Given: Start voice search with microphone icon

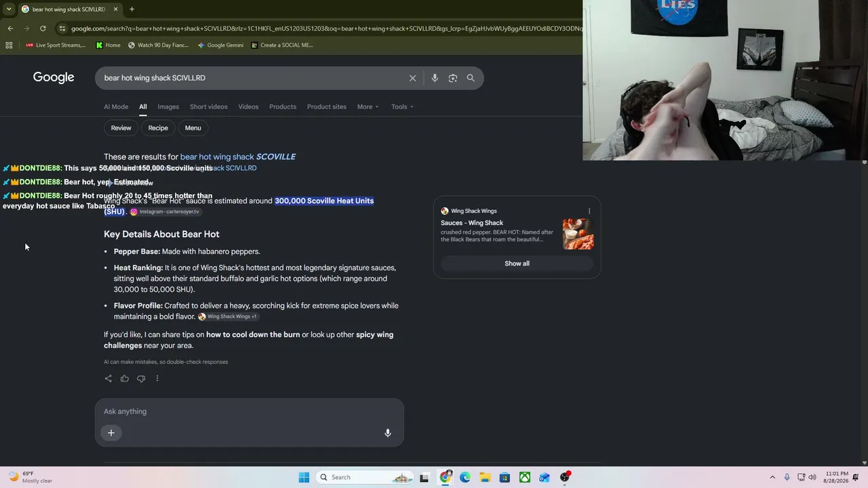Looking at the screenshot, I should tap(435, 78).
